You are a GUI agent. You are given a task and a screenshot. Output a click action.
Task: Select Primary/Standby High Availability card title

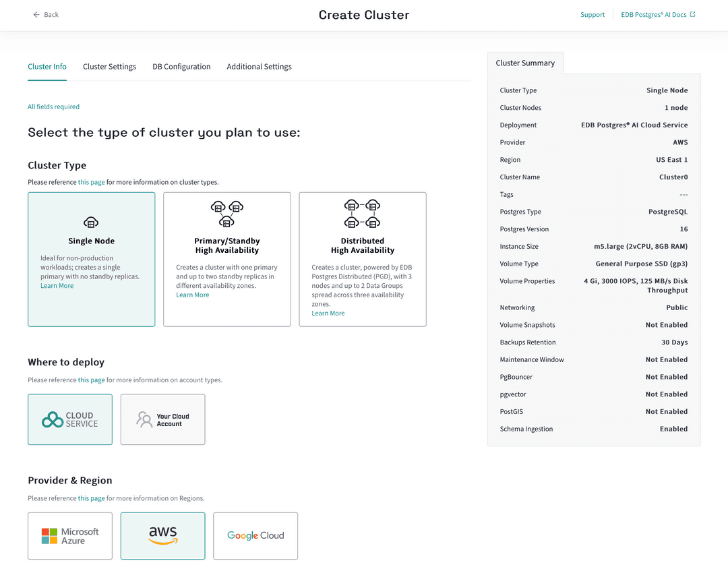[x=227, y=245]
